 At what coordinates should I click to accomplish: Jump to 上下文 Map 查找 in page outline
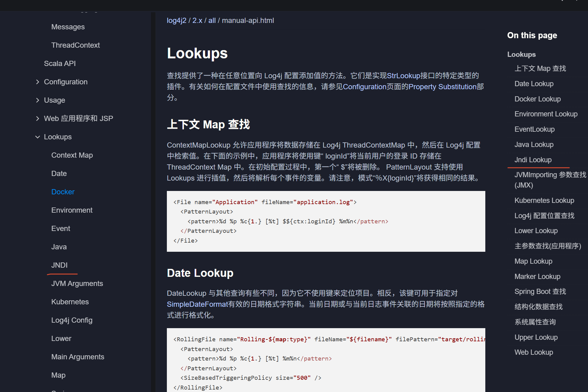point(540,68)
